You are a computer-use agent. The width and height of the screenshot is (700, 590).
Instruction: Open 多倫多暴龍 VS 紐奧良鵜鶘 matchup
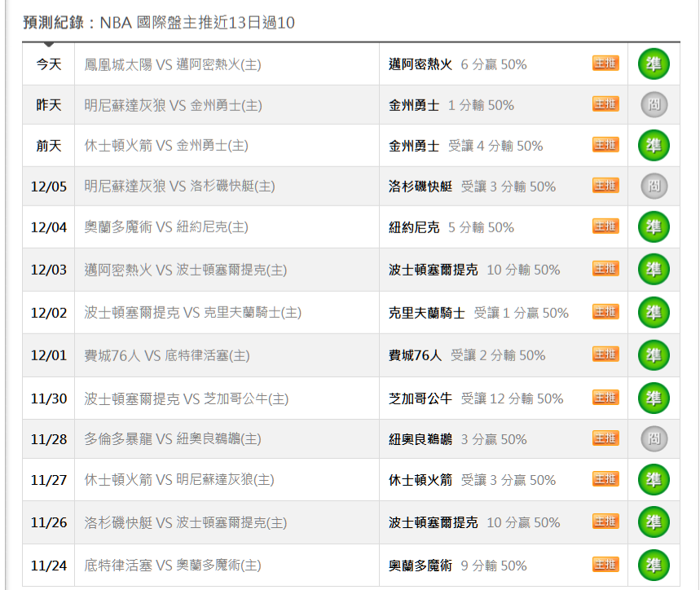point(173,439)
